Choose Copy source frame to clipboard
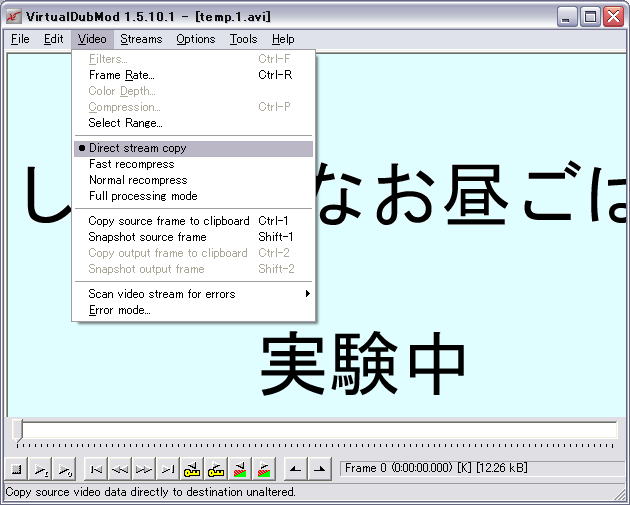 (194, 221)
